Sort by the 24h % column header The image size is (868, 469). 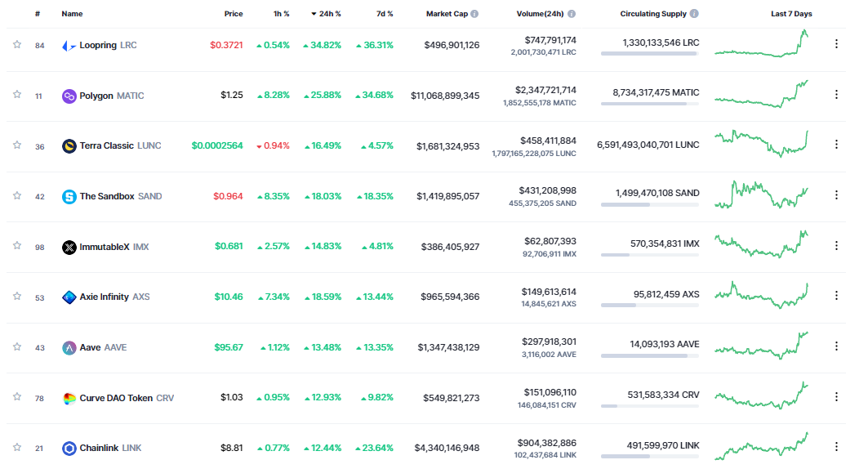(x=326, y=14)
